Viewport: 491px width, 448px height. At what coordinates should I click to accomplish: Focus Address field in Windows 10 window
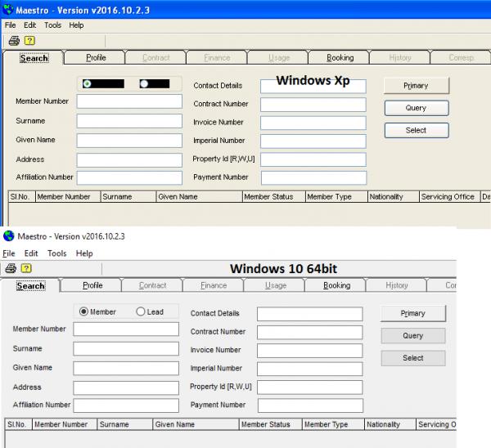click(126, 388)
